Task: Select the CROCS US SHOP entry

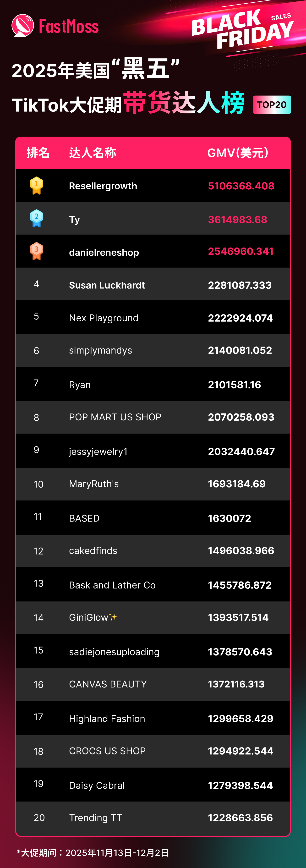Action: [x=107, y=751]
